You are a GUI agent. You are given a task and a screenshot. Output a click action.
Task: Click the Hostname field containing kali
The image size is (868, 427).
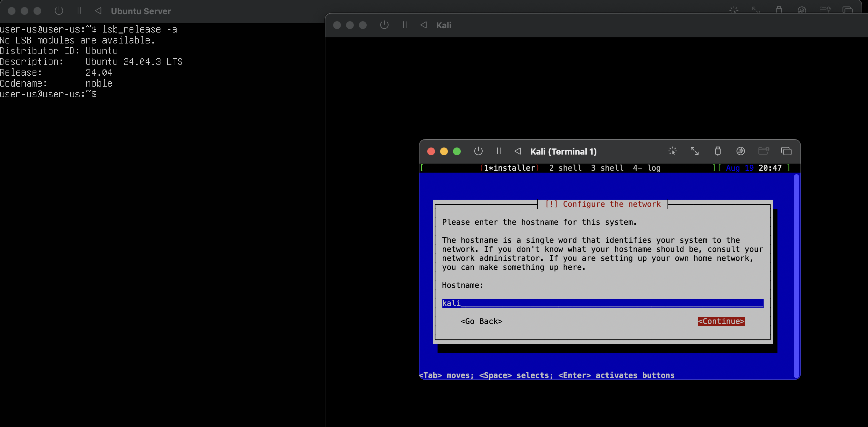pos(603,303)
